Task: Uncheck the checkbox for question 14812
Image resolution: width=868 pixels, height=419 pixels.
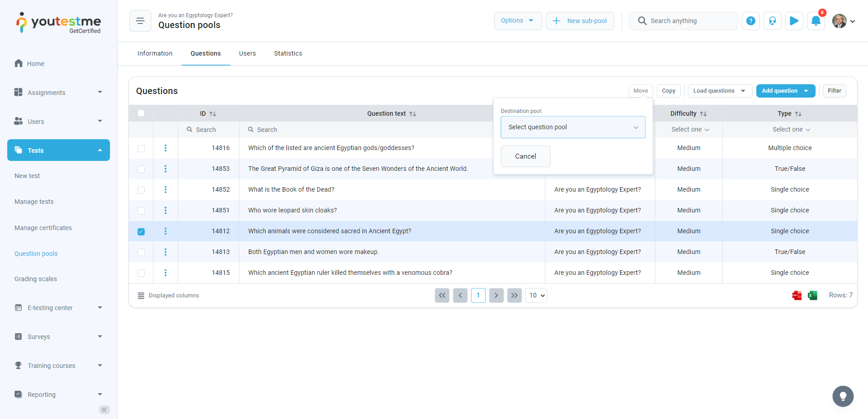Action: click(141, 231)
